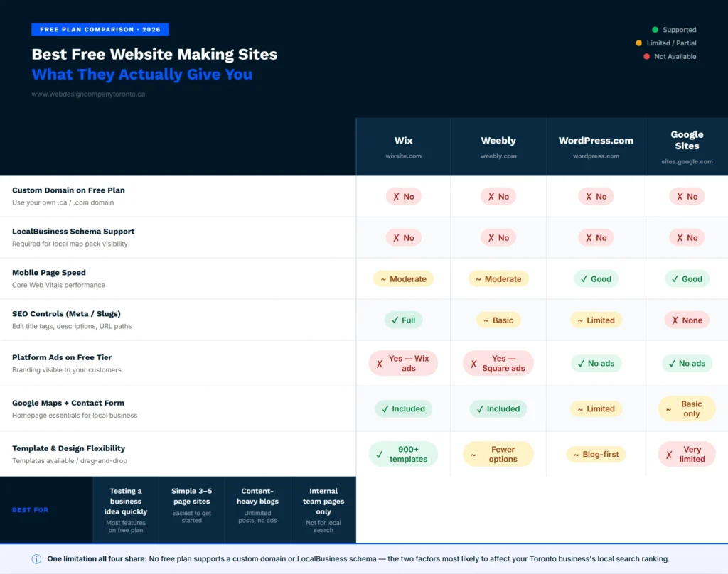Click the Custom Domain on Free Plan row title

point(68,190)
